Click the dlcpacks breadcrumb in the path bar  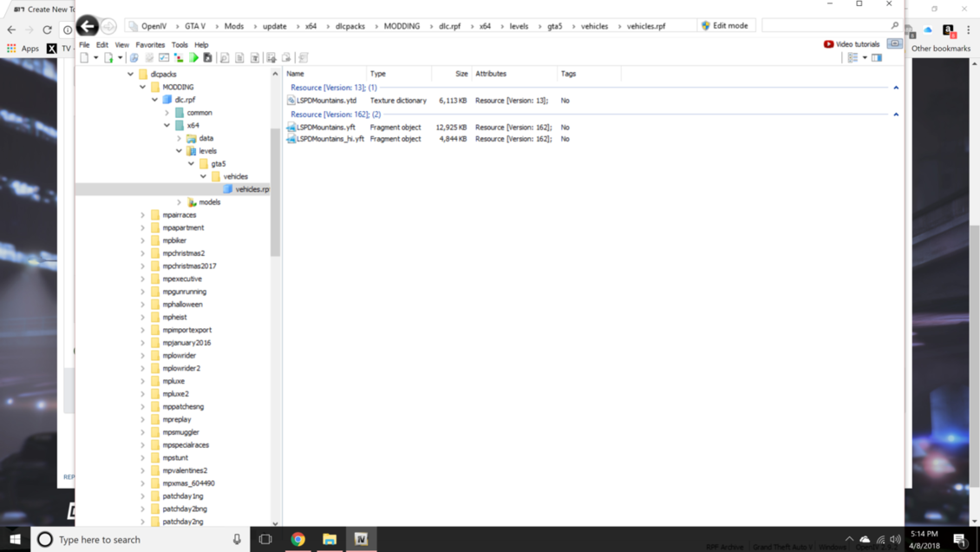350,26
